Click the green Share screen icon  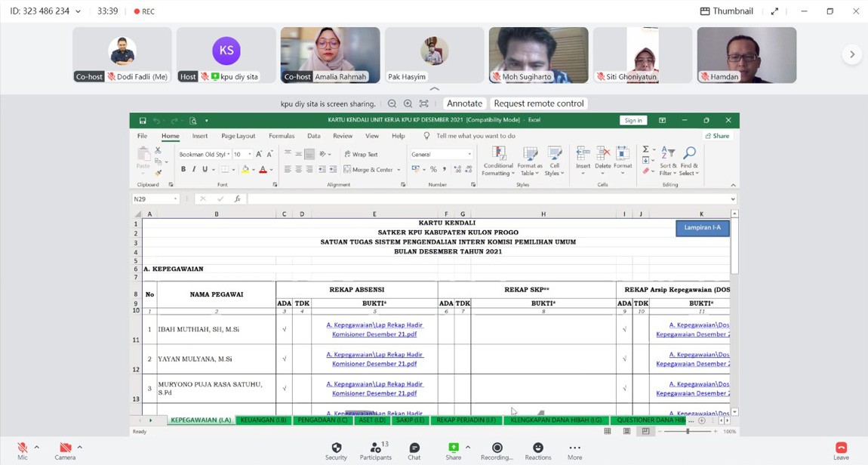(x=453, y=448)
